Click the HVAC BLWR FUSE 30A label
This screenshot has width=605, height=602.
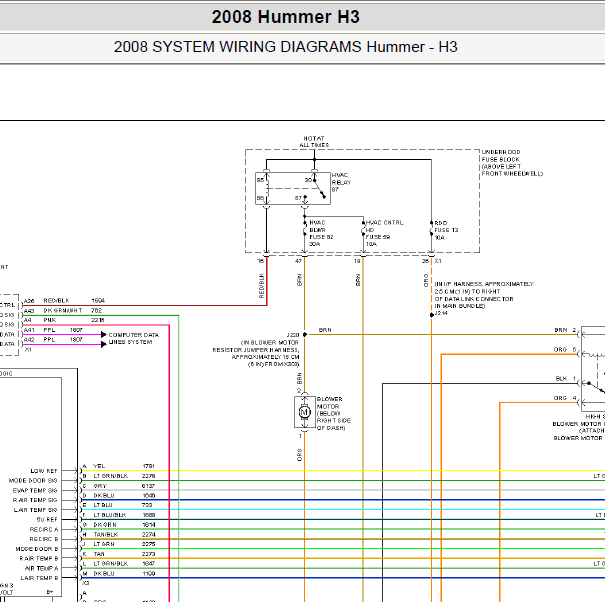(x=321, y=233)
